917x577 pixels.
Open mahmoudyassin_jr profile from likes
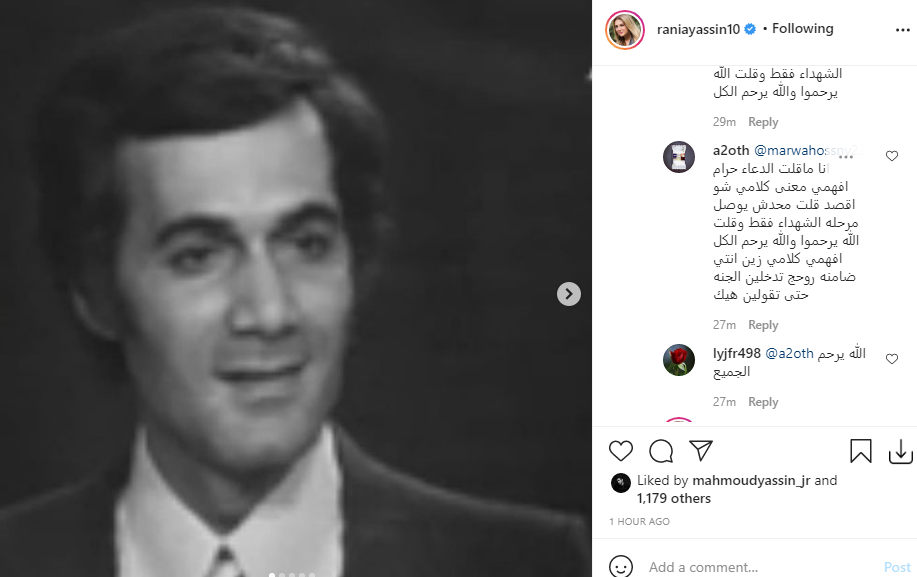click(751, 481)
